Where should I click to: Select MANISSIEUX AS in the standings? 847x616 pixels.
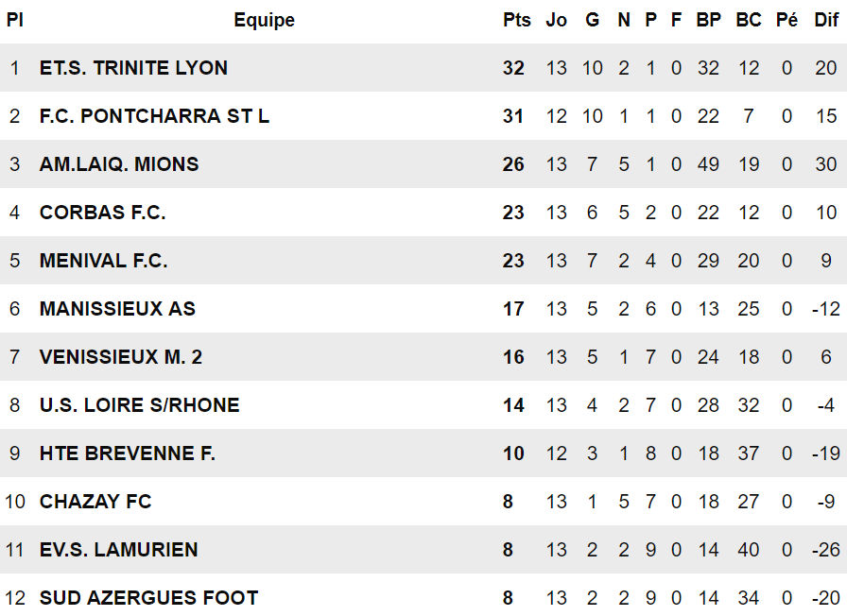(x=117, y=309)
